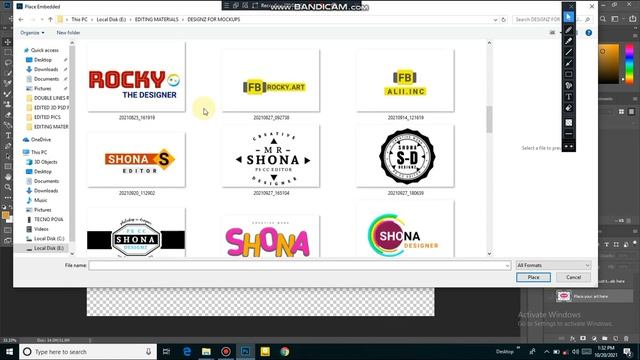Select the pencil tool in Bandicam drawing toolbar
The height and width of the screenshot is (360, 640).
pyautogui.click(x=569, y=30)
